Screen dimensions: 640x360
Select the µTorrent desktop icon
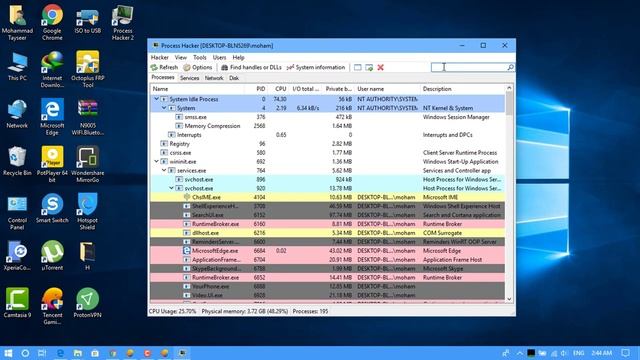coord(52,255)
